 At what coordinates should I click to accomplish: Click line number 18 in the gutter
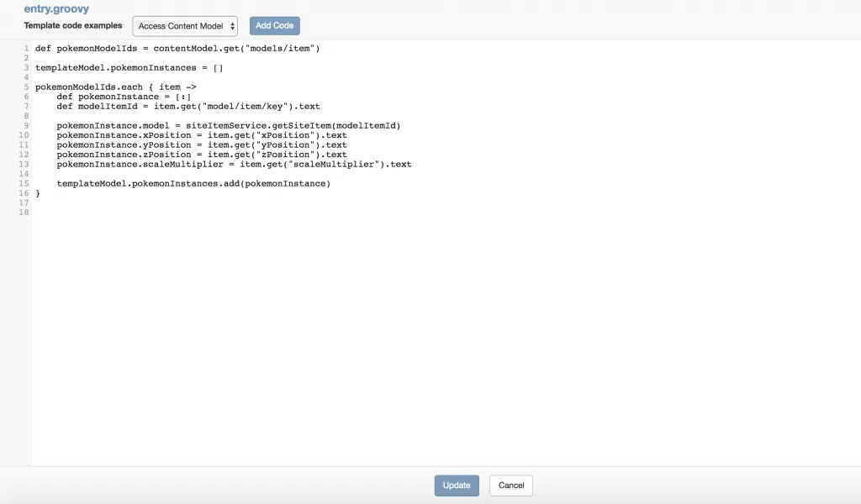25,213
